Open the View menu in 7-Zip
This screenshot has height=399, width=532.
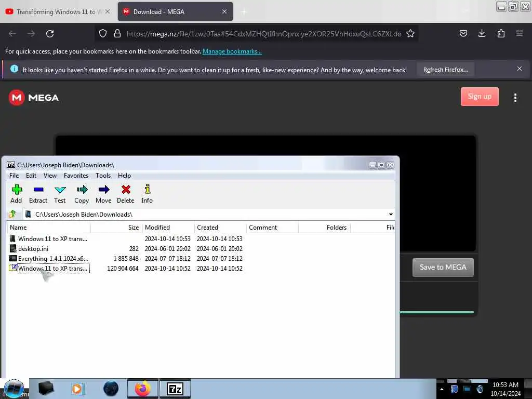pos(50,176)
